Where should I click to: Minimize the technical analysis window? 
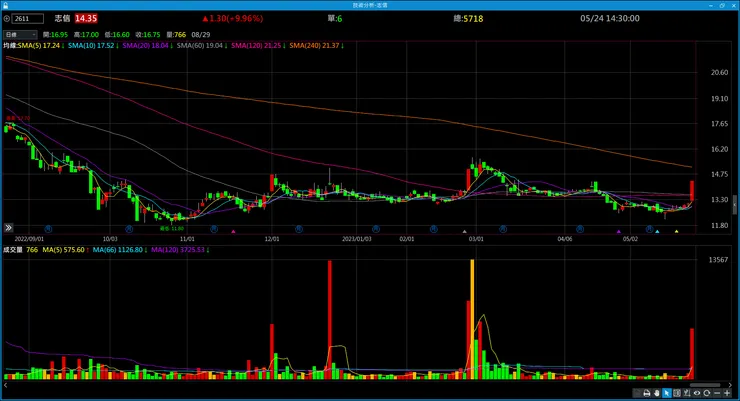[x=711, y=5]
